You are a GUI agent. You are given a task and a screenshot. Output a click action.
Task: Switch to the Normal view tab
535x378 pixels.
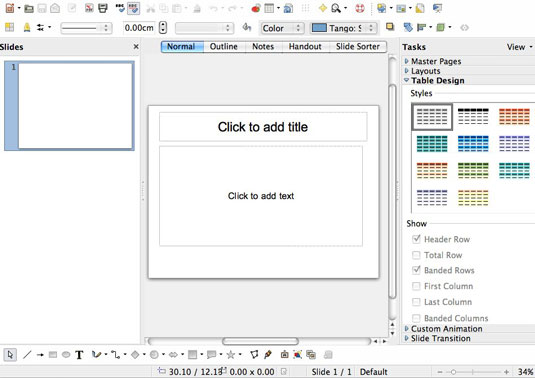181,46
